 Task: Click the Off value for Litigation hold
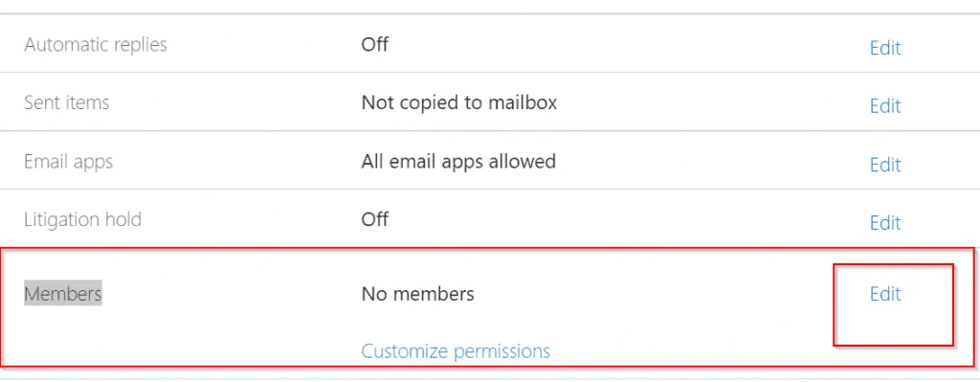(374, 219)
